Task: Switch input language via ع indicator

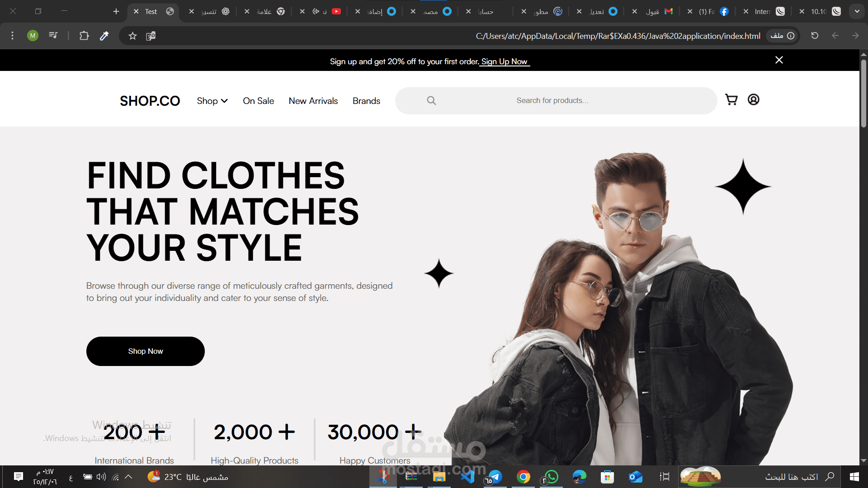Action: [71, 478]
